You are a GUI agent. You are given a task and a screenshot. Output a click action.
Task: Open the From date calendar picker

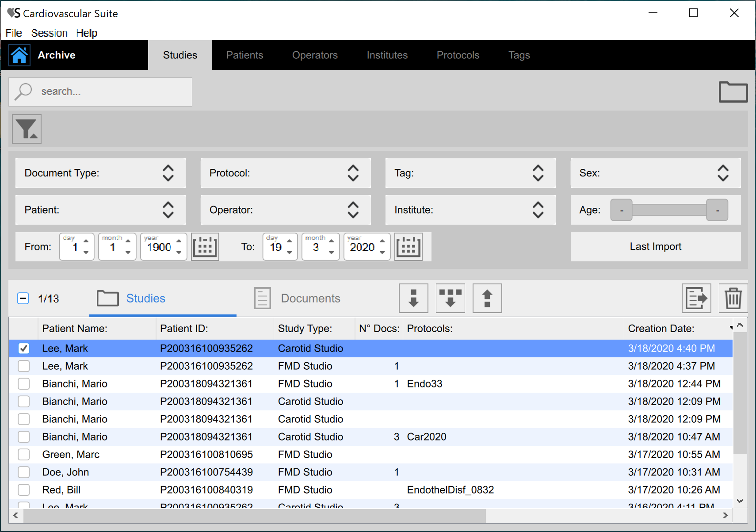205,247
